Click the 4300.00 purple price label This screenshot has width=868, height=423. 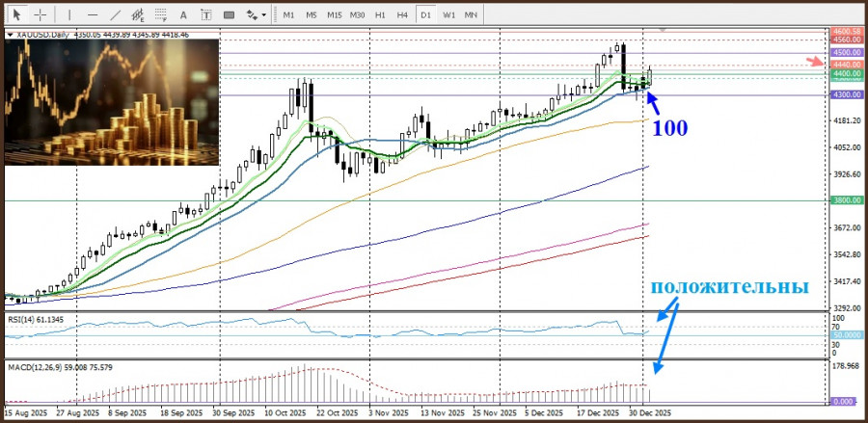point(846,94)
